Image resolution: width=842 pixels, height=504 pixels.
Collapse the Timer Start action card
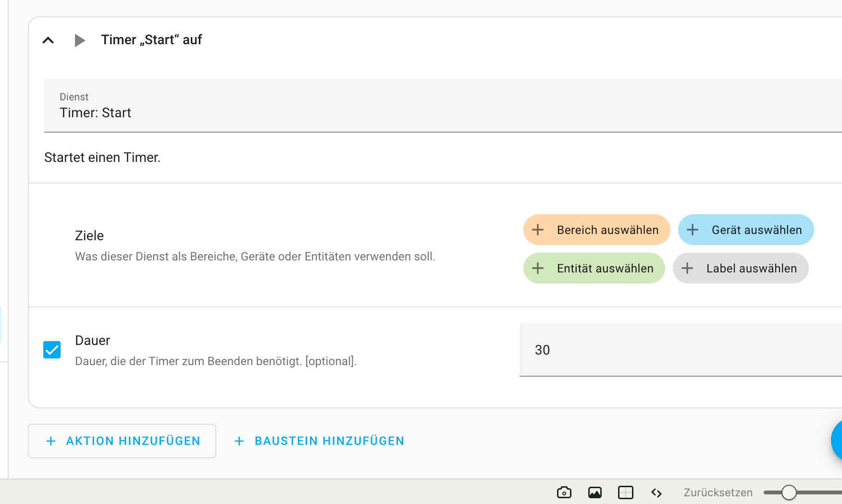[x=48, y=40]
